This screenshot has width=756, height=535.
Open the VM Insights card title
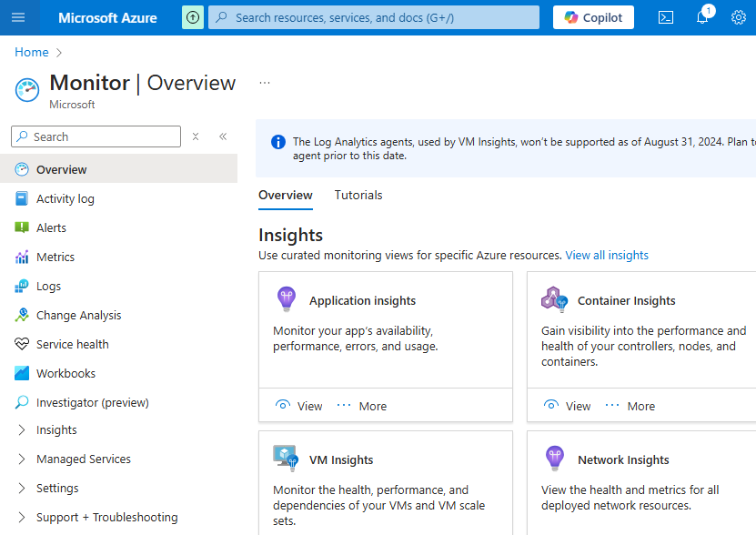tap(341, 459)
